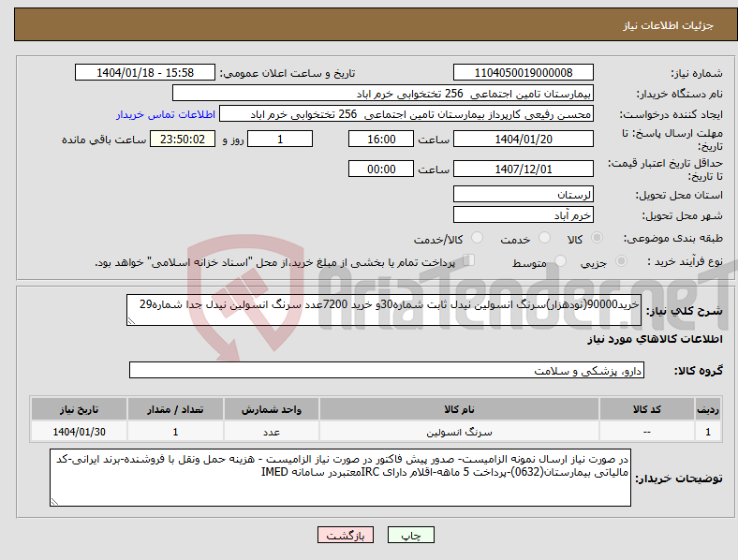
Task: Click the delivery province field لرستان
Action: coord(524,194)
